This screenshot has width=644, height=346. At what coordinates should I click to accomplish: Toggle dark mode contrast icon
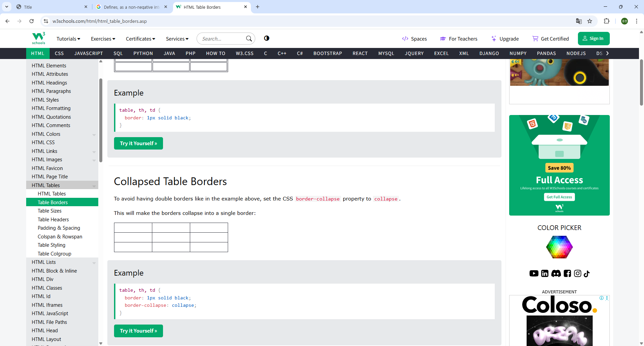point(267,38)
